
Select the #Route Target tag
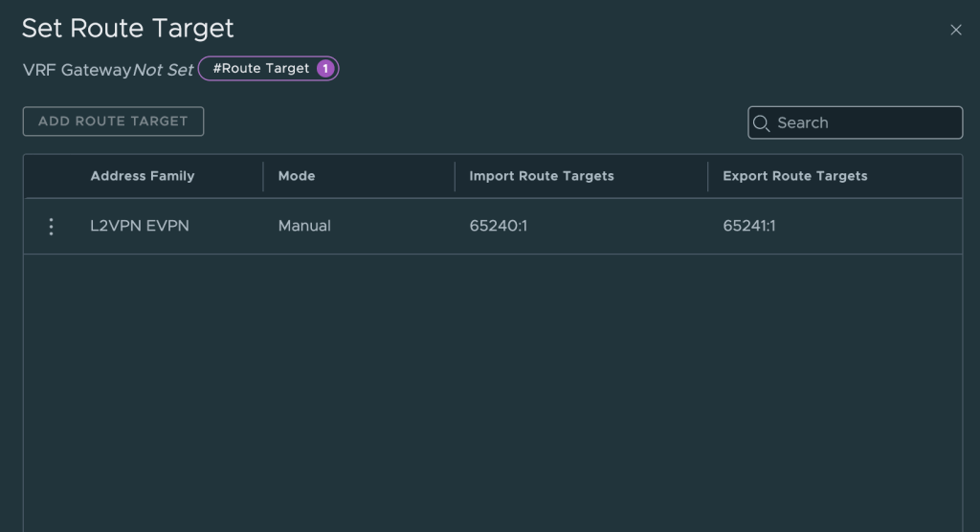(261, 69)
